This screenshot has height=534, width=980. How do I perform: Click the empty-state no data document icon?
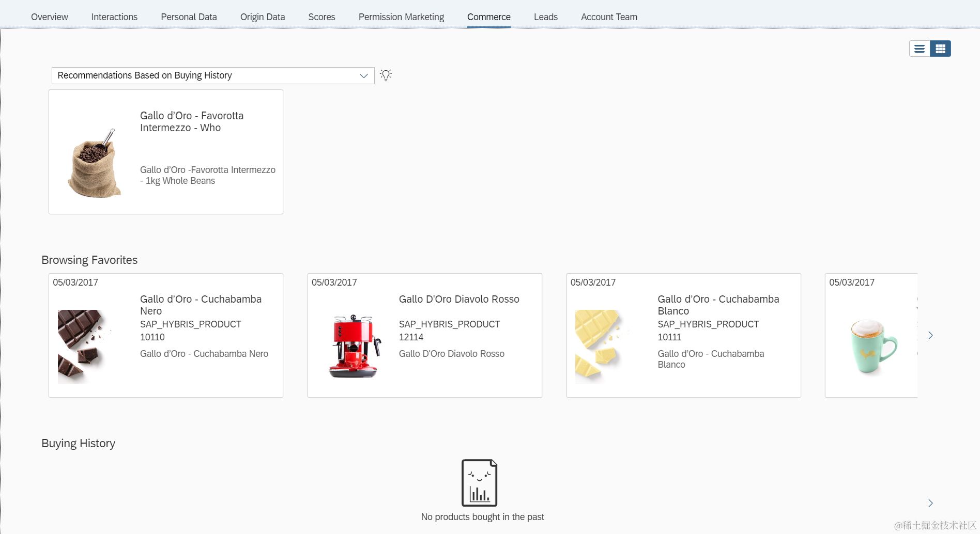pyautogui.click(x=479, y=483)
